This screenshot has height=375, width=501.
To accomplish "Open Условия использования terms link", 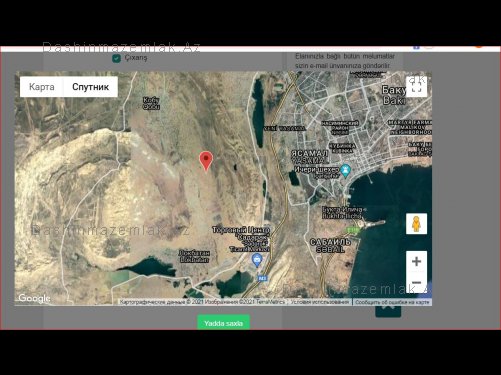I will [x=319, y=302].
